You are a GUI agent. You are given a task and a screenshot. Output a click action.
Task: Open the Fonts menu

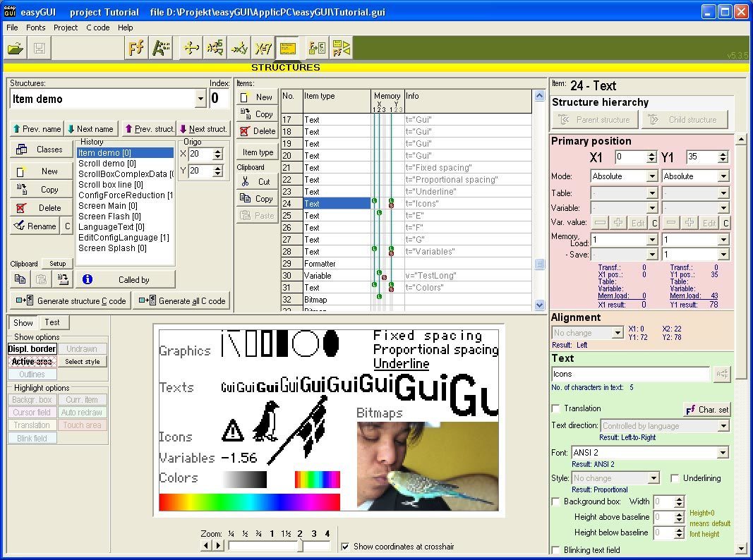(x=35, y=28)
